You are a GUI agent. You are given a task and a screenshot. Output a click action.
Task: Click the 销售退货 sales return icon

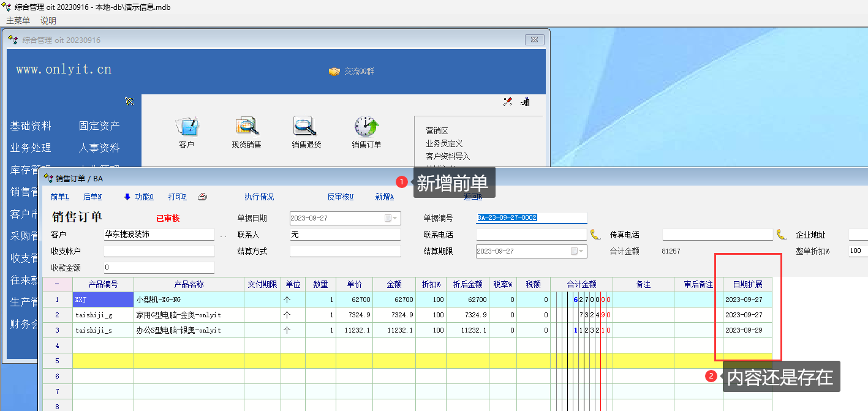306,127
